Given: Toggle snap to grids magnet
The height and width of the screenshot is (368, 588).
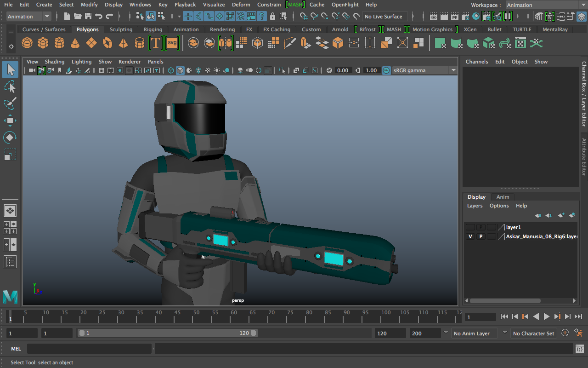Looking at the screenshot, I should [x=304, y=17].
